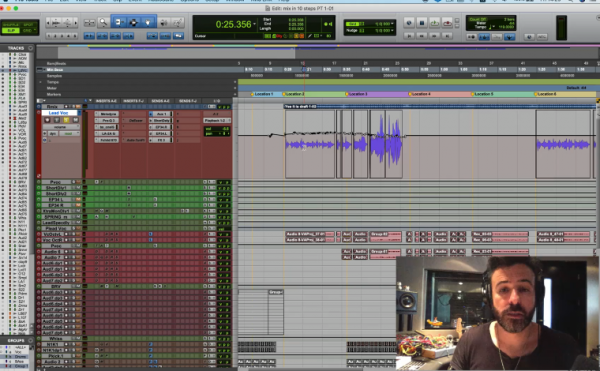The image size is (600, 371).
Task: Click the Lead Vox track name field
Action: (60, 113)
